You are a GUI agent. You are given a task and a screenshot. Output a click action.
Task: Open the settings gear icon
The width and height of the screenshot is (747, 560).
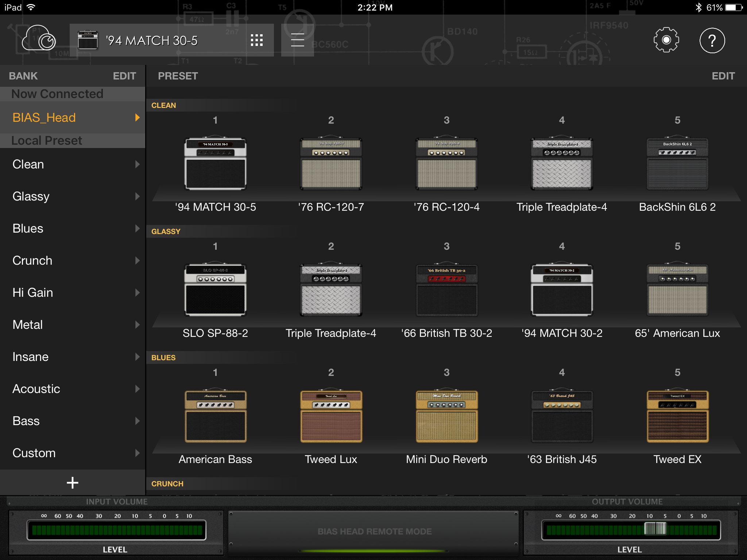[666, 40]
